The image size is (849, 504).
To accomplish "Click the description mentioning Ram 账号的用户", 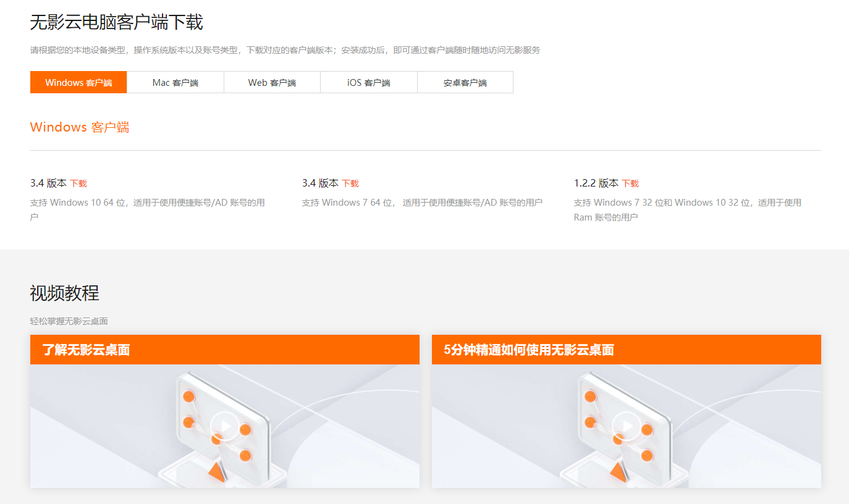I will click(x=688, y=210).
